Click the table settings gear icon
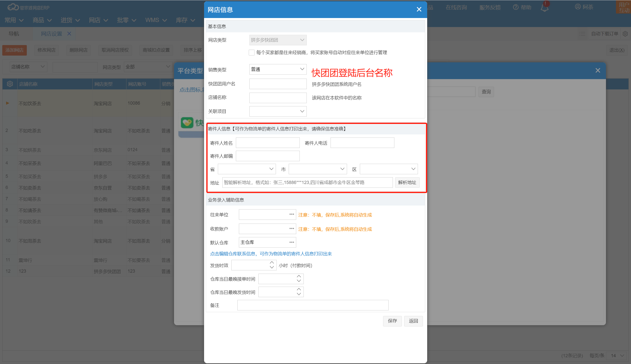This screenshot has height=364, width=631. coord(10,84)
